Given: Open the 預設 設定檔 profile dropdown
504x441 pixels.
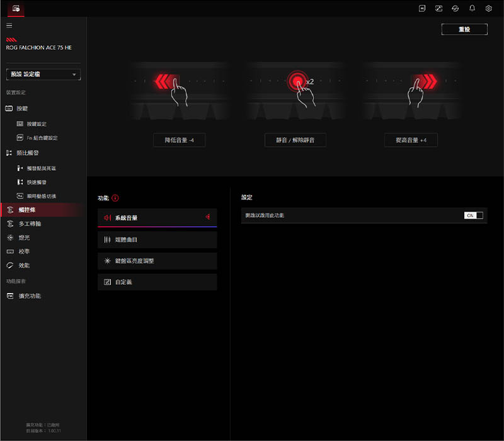Looking at the screenshot, I should click(43, 74).
